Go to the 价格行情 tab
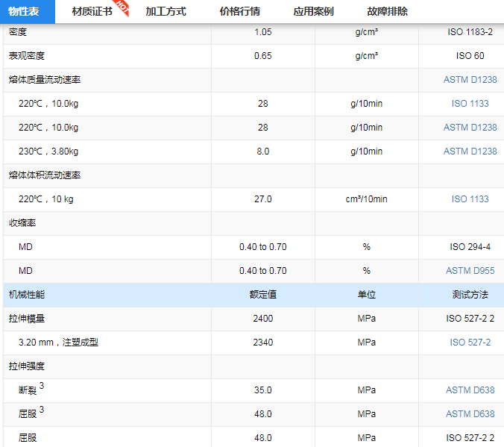Image resolution: width=504 pixels, height=447 pixels. click(x=239, y=12)
